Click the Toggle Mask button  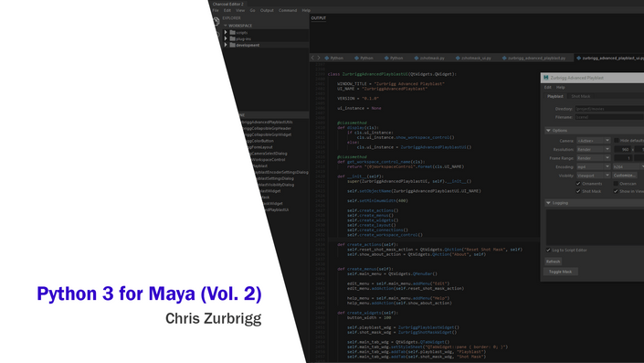click(x=560, y=272)
